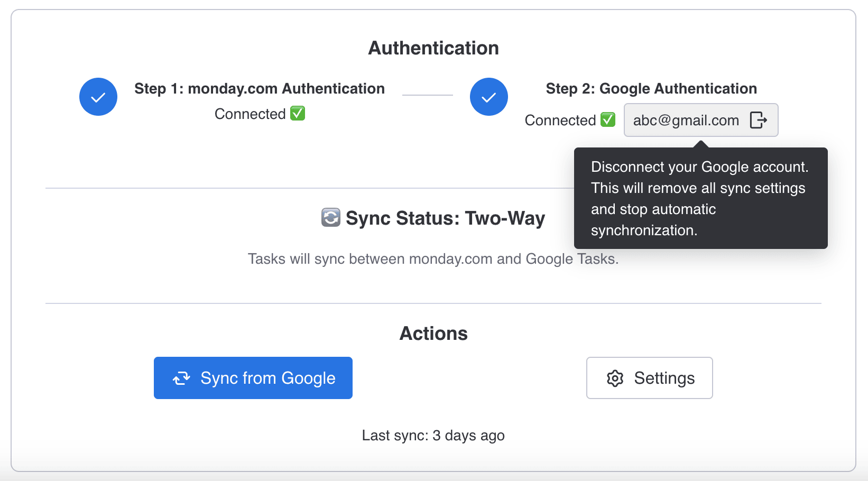The height and width of the screenshot is (481, 868).
Task: Click the Step 2: Google Authentication label
Action: [x=651, y=89]
